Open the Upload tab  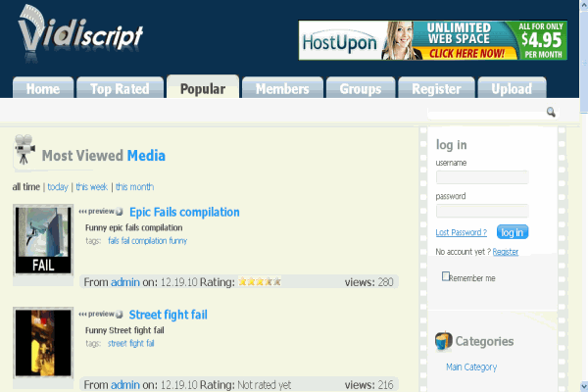[x=512, y=88]
